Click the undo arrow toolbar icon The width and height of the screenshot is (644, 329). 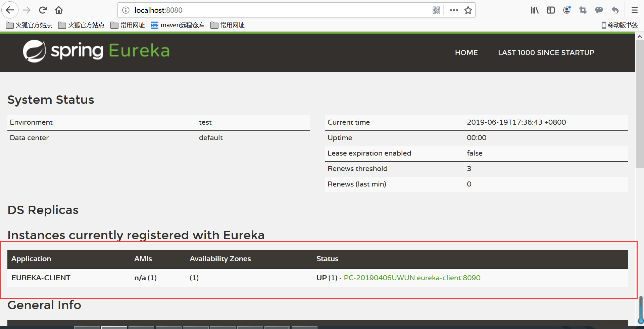(x=615, y=10)
